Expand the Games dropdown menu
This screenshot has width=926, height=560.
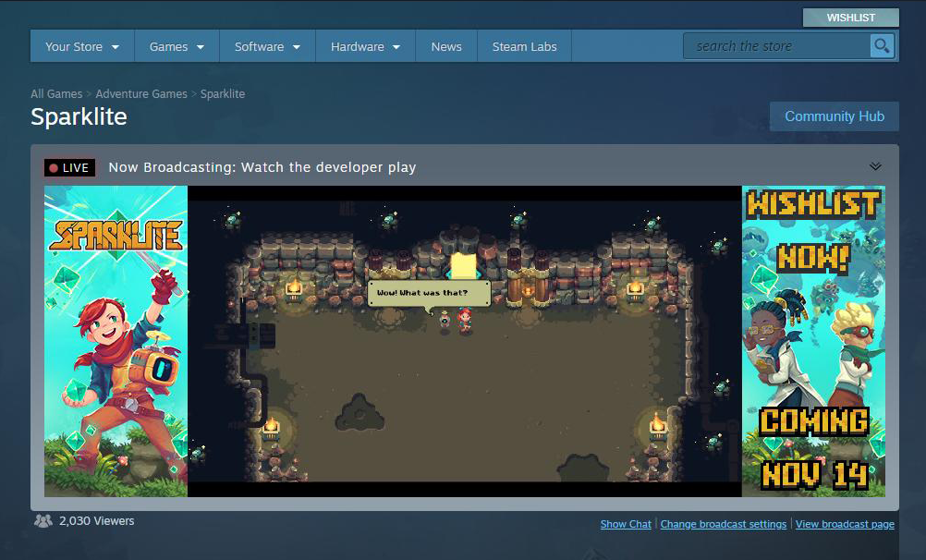(177, 46)
